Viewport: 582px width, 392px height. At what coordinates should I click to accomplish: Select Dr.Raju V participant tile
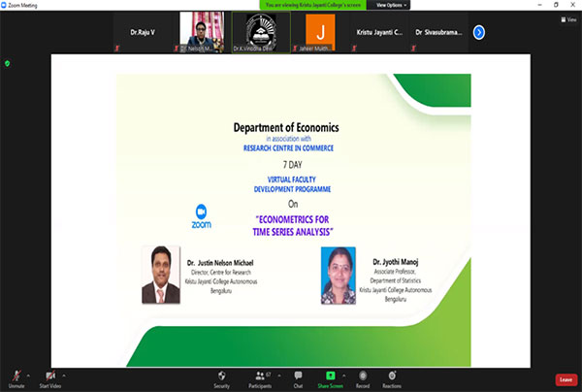(143, 32)
